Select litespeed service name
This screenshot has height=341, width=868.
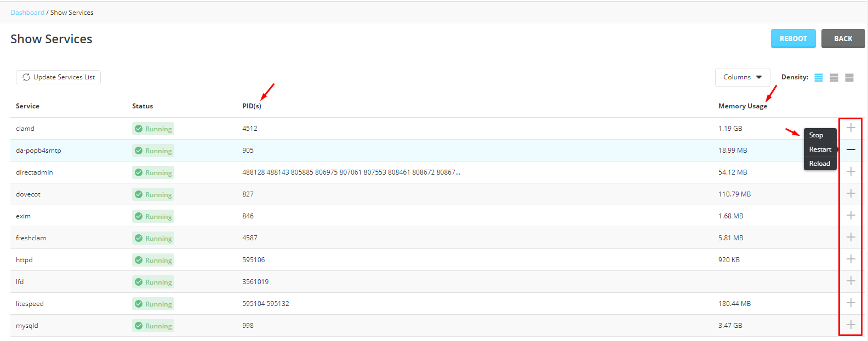(30, 304)
